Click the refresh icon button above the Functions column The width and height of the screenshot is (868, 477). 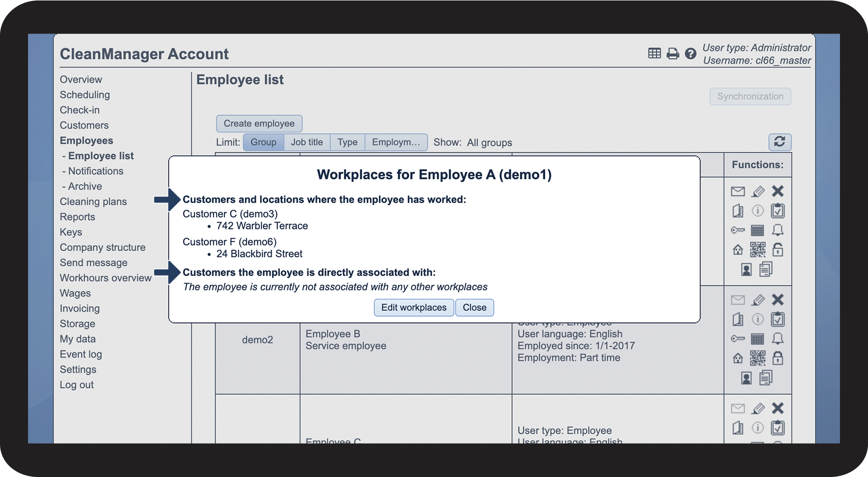point(780,142)
